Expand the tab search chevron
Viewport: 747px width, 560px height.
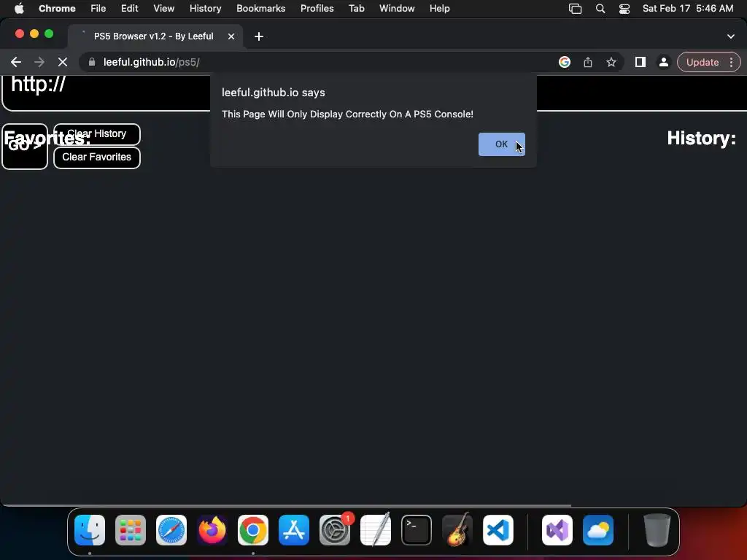click(731, 36)
